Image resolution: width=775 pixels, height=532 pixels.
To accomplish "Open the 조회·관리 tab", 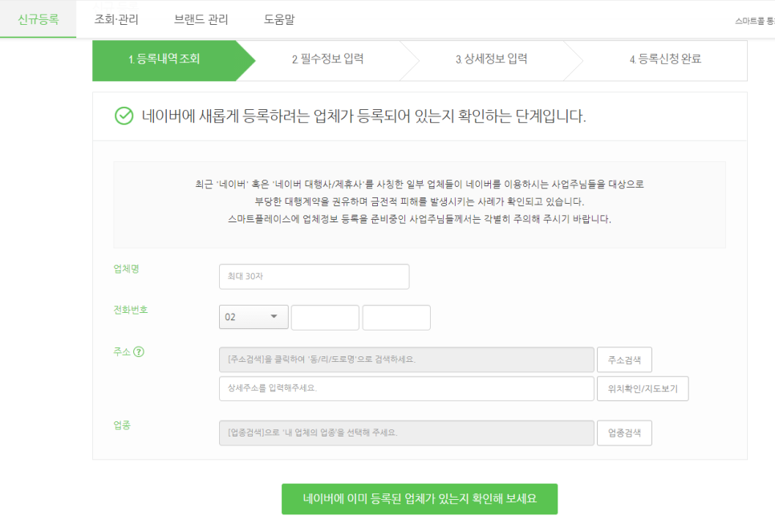I will point(116,19).
